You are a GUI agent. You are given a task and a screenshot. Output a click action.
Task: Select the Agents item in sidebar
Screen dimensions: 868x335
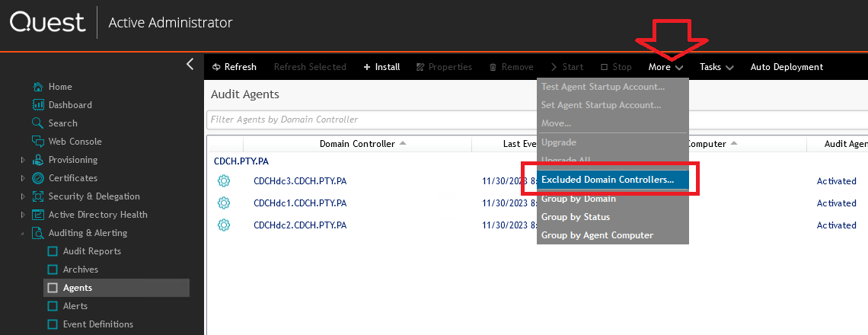pyautogui.click(x=77, y=288)
